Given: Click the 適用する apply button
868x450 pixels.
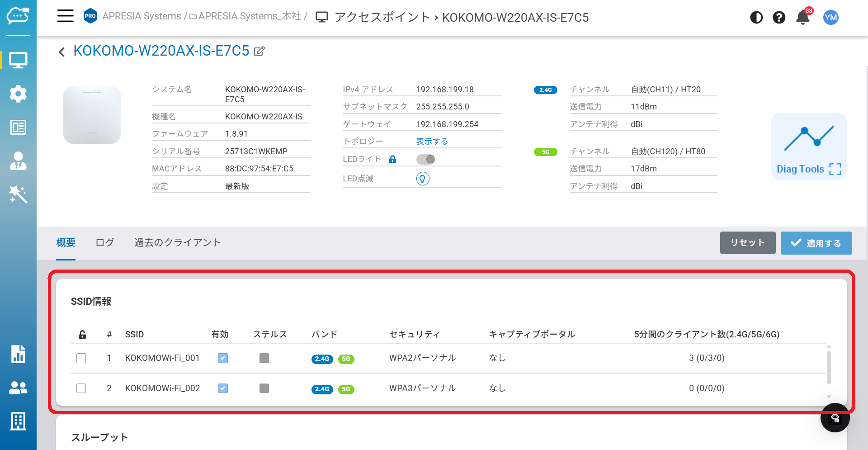Looking at the screenshot, I should click(816, 243).
